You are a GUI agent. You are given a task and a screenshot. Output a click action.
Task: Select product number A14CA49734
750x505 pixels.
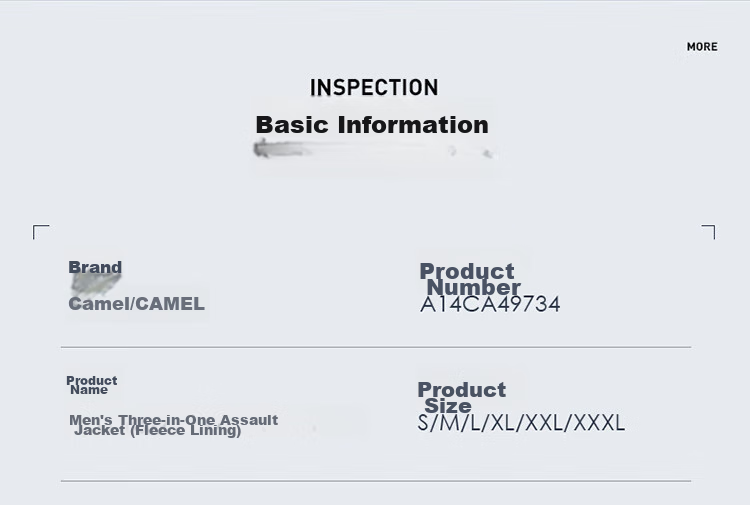click(x=490, y=305)
